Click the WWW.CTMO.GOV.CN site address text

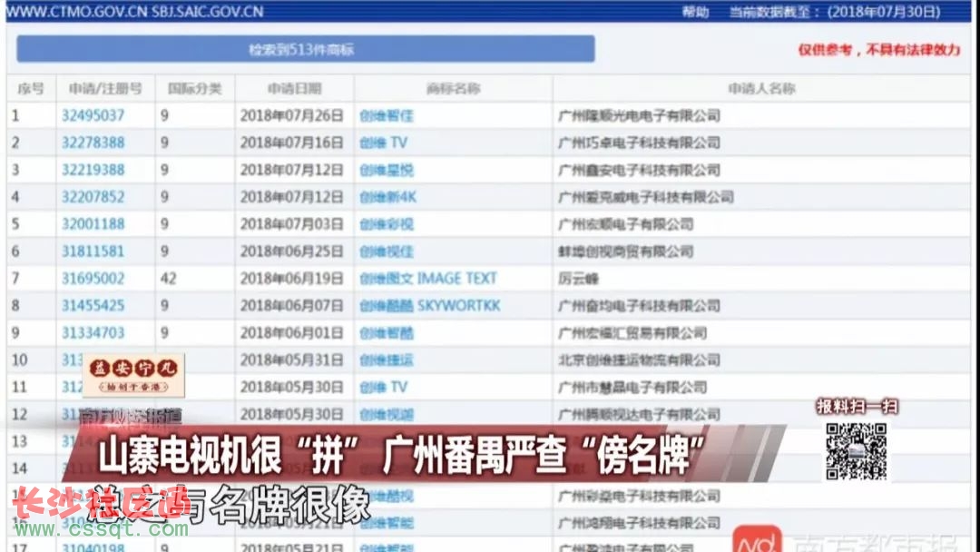(x=77, y=11)
